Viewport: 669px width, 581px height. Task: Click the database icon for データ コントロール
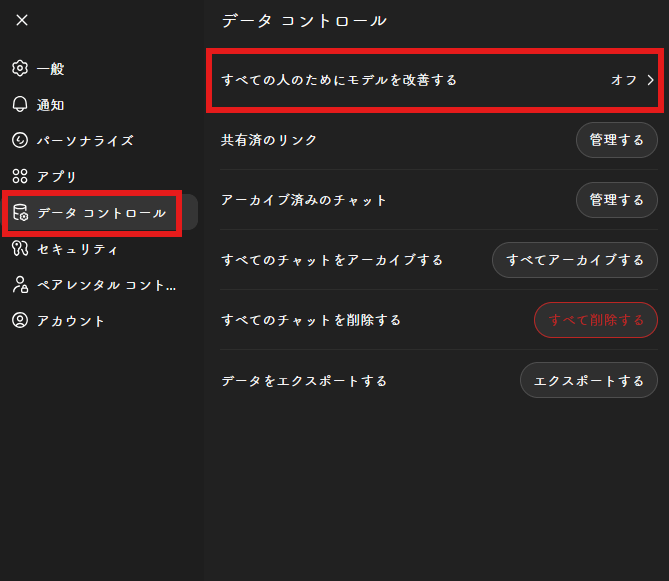click(x=19, y=213)
